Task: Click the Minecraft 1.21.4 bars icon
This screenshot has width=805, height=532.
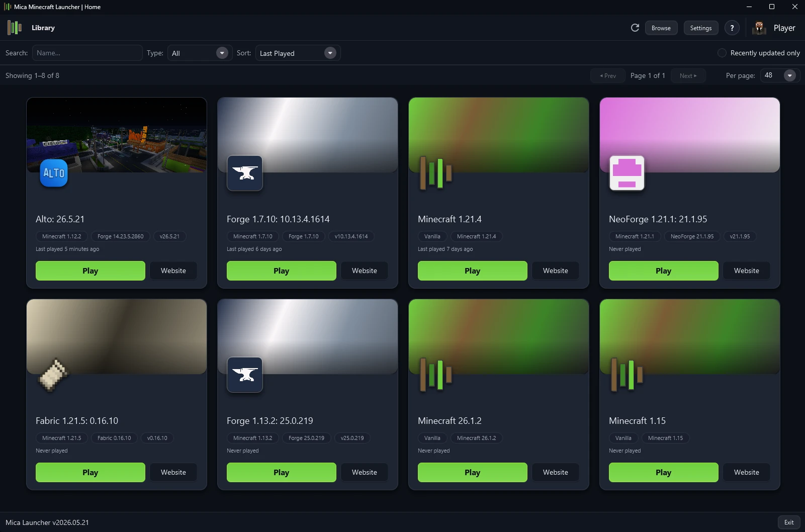Action: (x=436, y=173)
